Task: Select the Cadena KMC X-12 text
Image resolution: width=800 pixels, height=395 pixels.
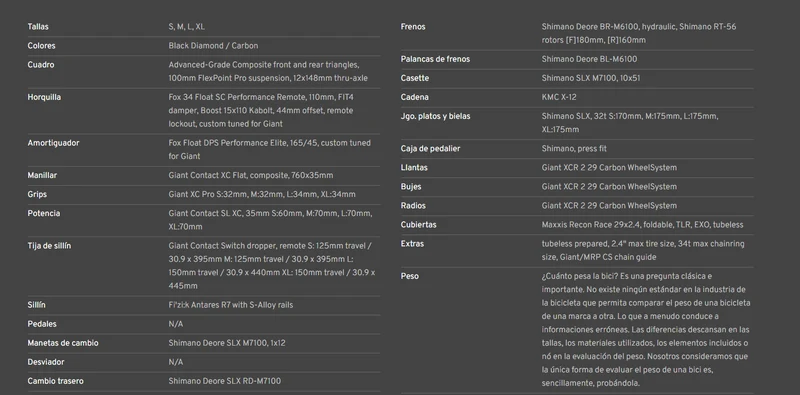Action: click(559, 97)
